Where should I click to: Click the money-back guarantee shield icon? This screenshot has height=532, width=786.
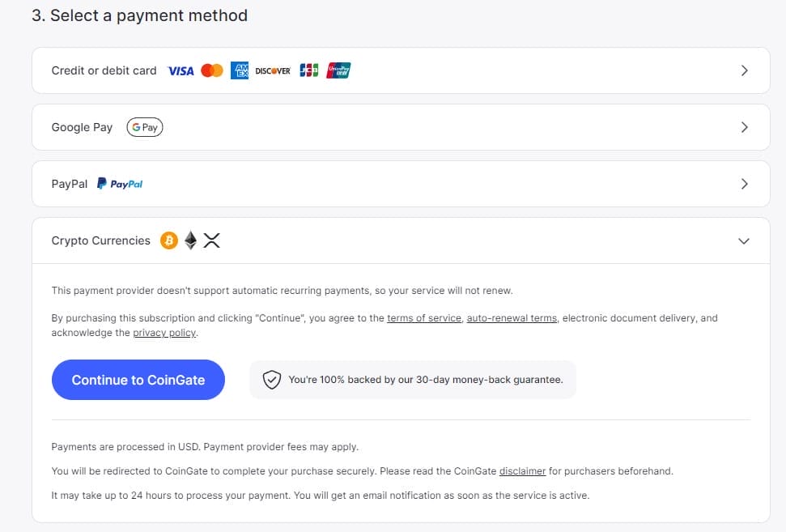tap(272, 380)
